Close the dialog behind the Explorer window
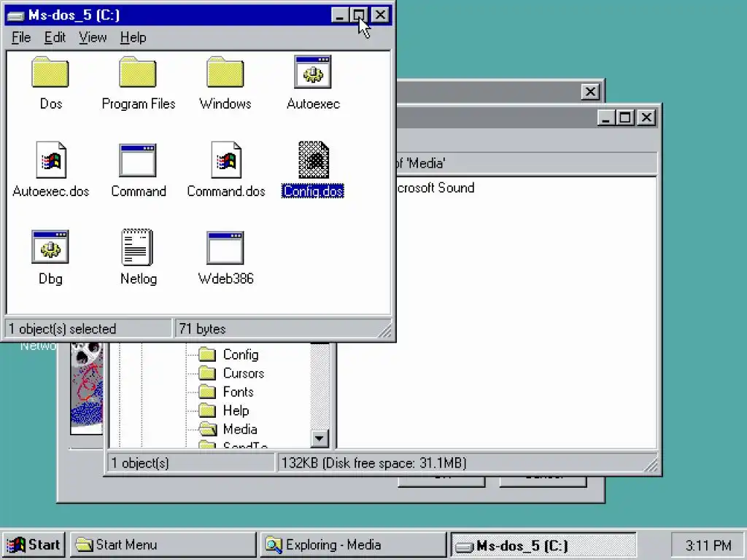Viewport: 747px width, 560px height. click(x=590, y=91)
